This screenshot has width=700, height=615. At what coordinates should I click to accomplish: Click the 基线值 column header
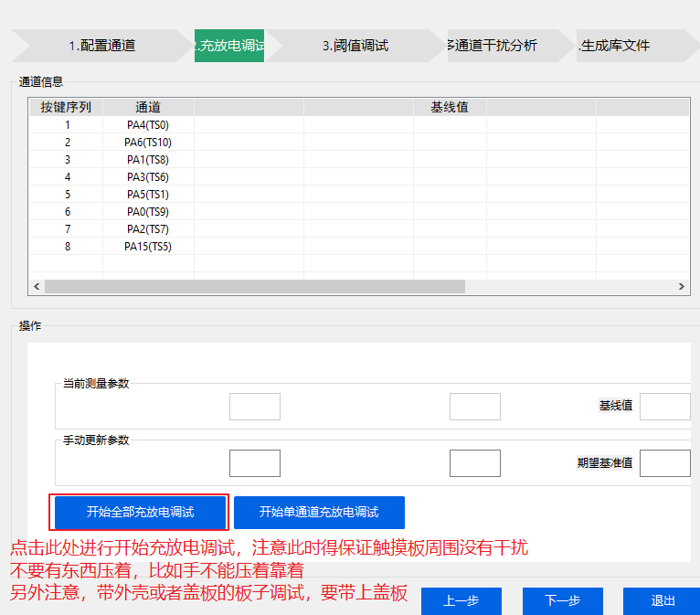click(450, 107)
